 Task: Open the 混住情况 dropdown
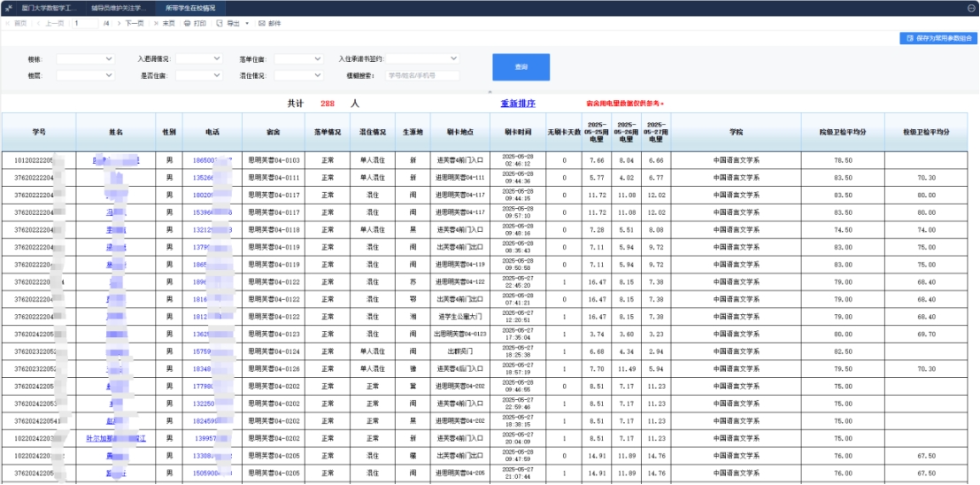[x=297, y=76]
